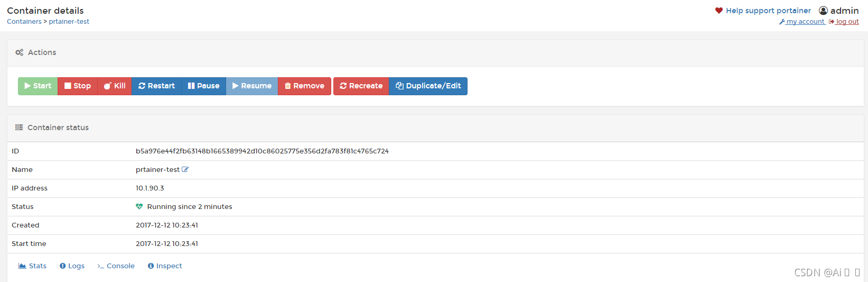Stop the prtainer-test container

pos(78,86)
